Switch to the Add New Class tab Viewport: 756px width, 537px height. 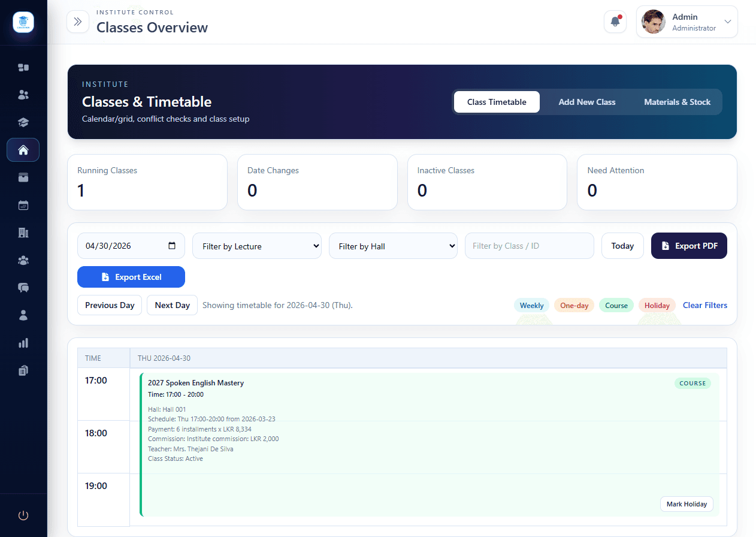587,102
